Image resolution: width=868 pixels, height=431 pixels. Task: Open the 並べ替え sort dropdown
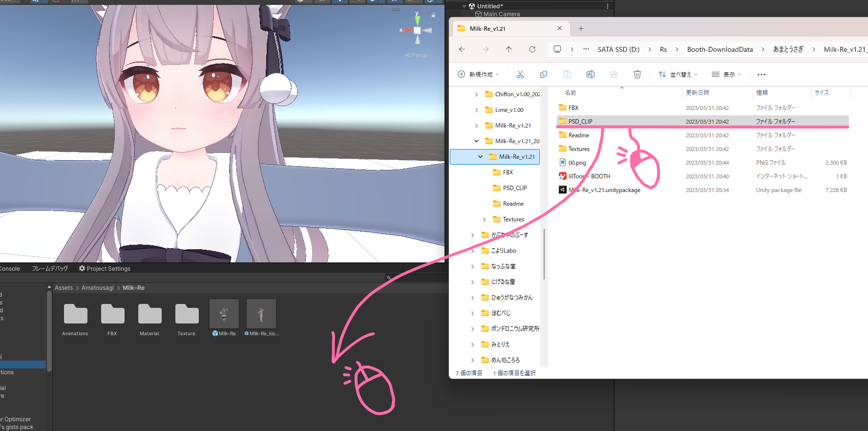678,74
